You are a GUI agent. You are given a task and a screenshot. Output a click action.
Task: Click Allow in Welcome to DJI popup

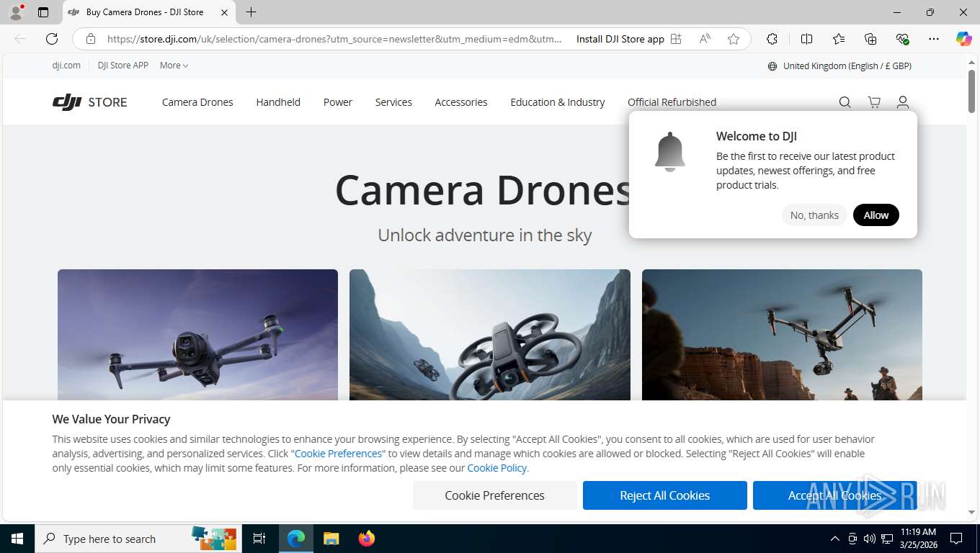876,215
